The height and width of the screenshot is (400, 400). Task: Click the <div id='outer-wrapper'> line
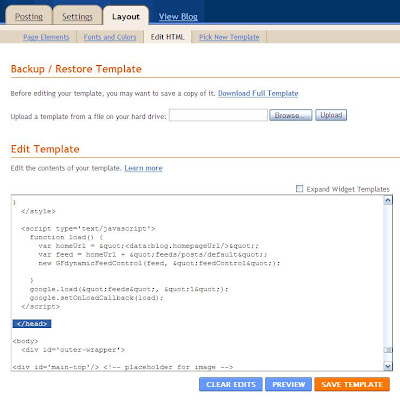click(73, 350)
